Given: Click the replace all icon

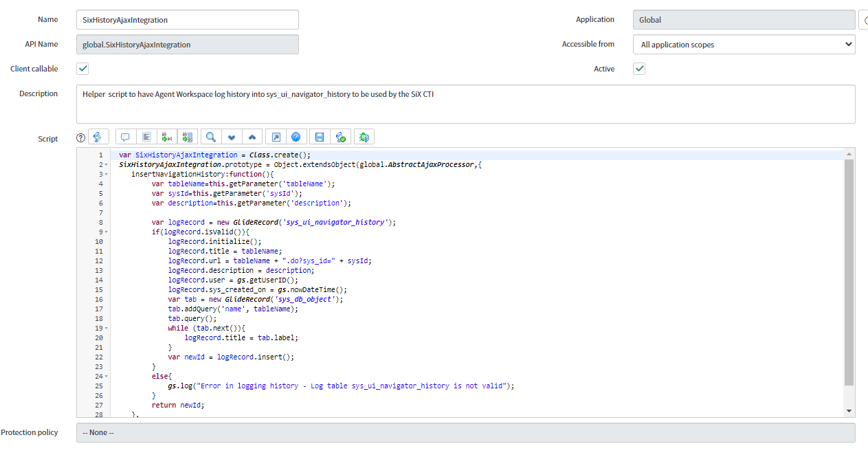Looking at the screenshot, I should 188,137.
